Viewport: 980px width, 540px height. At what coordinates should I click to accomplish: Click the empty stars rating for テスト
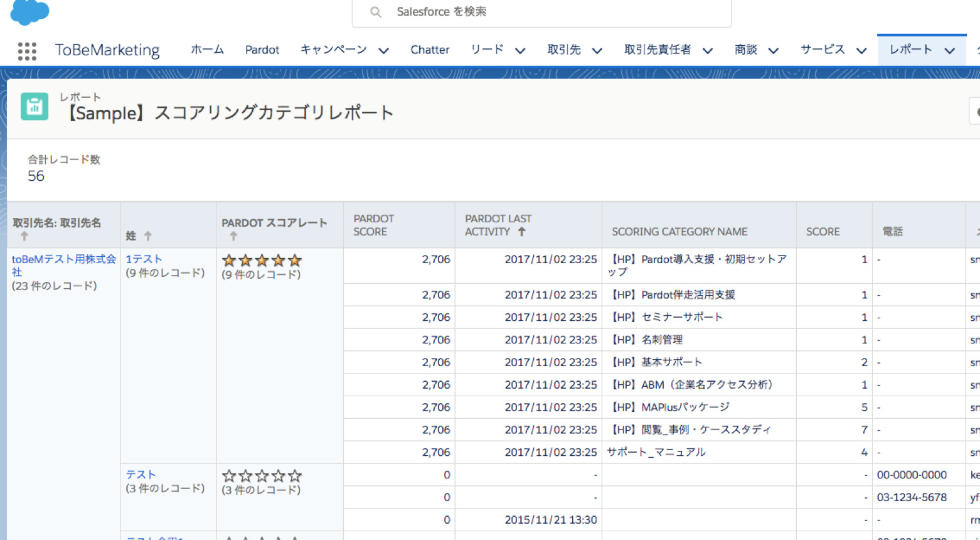pyautogui.click(x=262, y=476)
